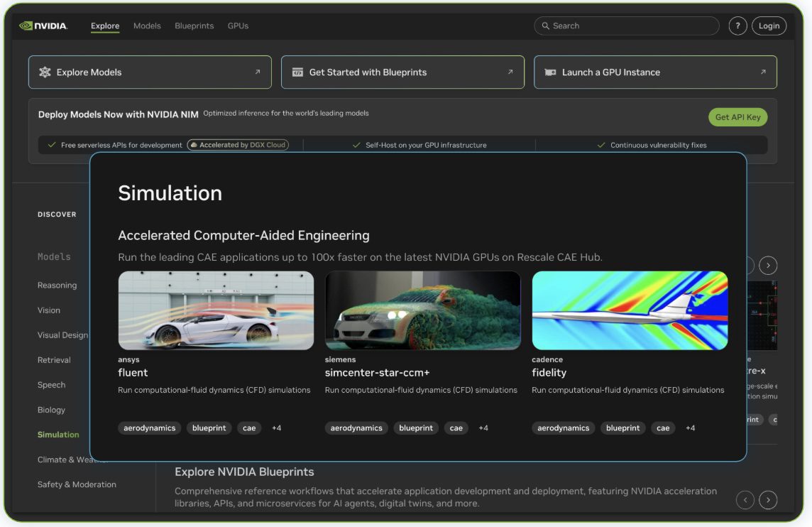The width and height of the screenshot is (812, 527).
Task: Open the simcenter-star-ccm+ car thumbnail
Action: click(x=423, y=310)
